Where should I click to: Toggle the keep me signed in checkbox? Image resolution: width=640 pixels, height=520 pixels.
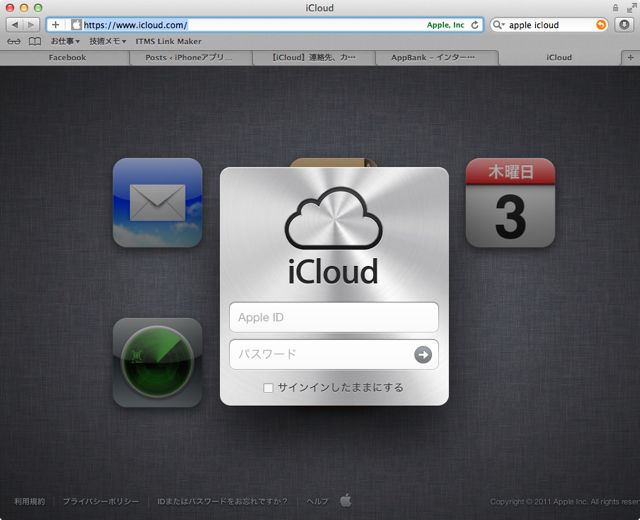click(268, 388)
